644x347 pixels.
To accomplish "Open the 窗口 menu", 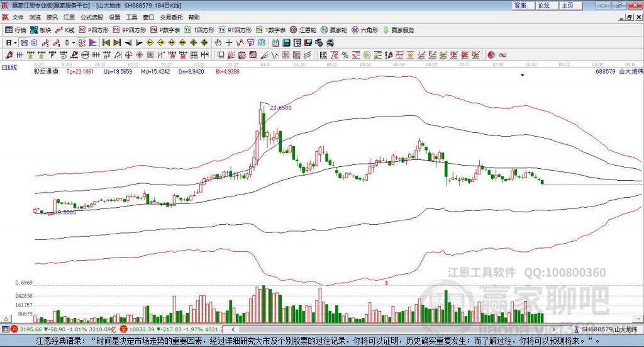I will tap(148, 17).
